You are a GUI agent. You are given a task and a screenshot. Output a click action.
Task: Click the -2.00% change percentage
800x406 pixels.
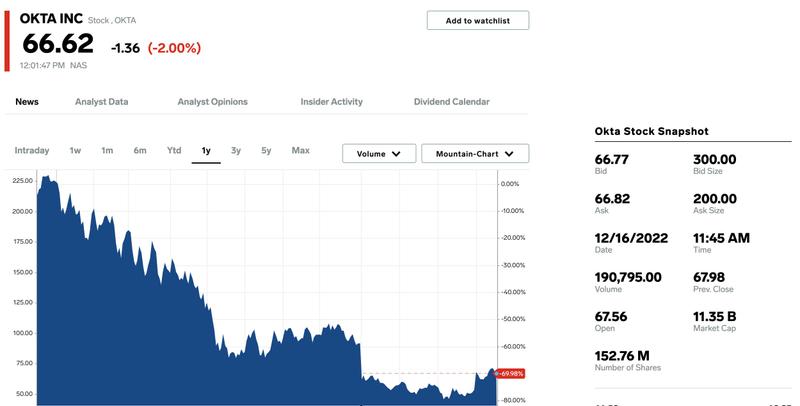tap(174, 48)
